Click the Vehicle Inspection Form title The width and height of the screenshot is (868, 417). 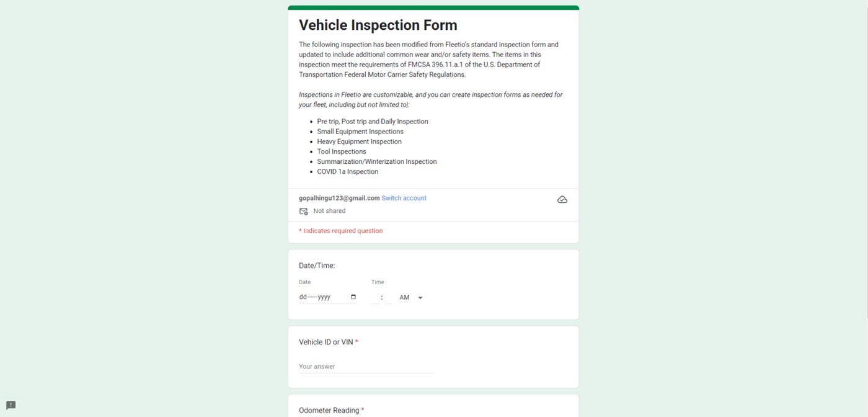(378, 25)
